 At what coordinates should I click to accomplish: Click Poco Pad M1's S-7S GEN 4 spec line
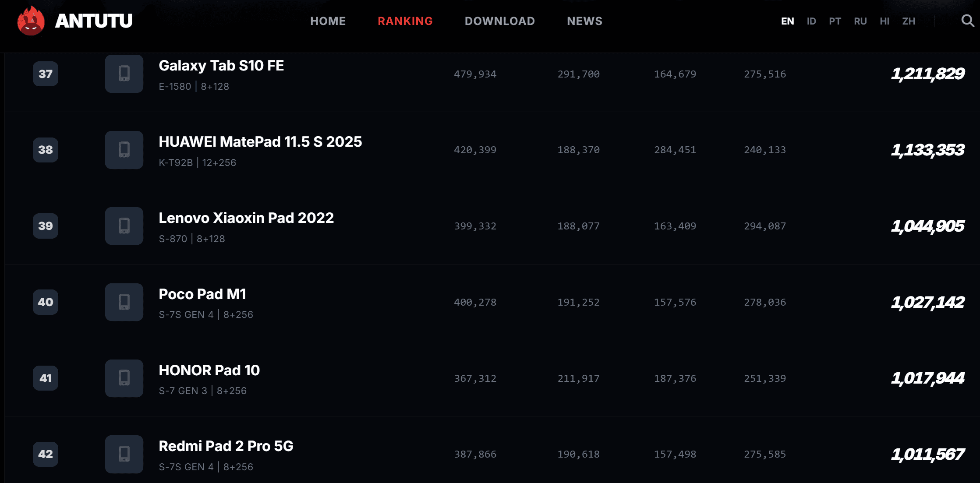pos(206,314)
